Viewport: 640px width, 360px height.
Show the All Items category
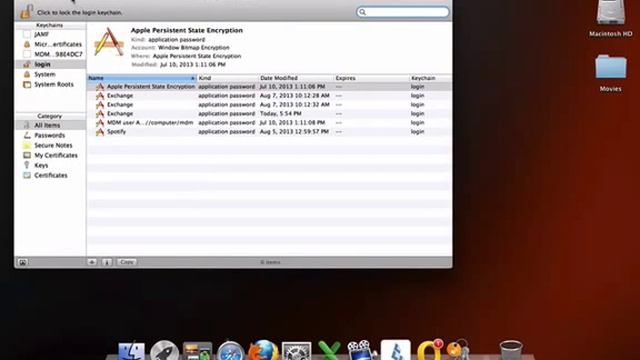click(x=51, y=125)
